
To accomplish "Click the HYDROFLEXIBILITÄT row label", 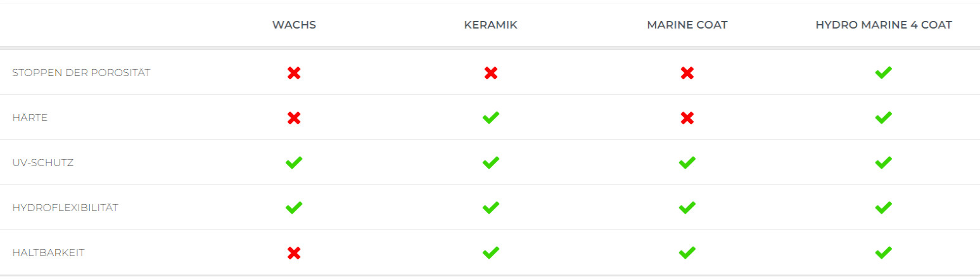I will tap(65, 207).
